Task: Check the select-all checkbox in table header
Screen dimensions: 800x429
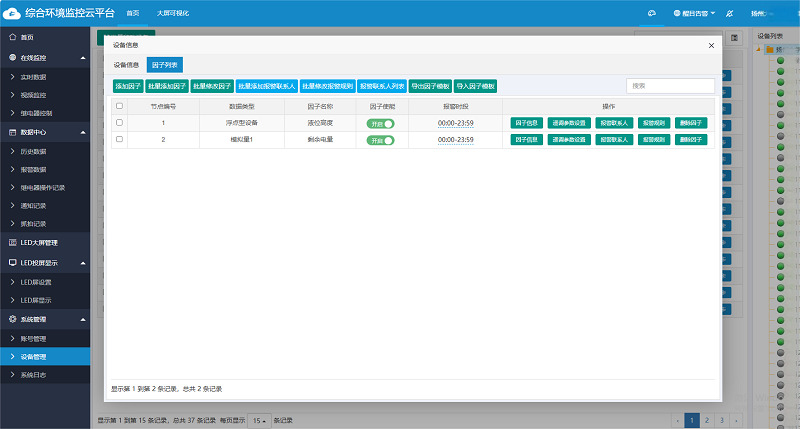Action: pyautogui.click(x=120, y=105)
